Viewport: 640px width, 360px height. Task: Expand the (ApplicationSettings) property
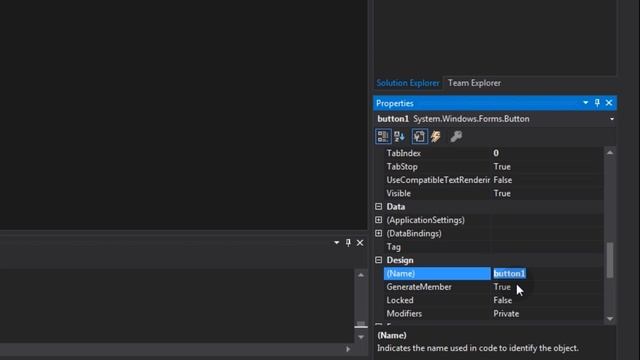tap(378, 220)
